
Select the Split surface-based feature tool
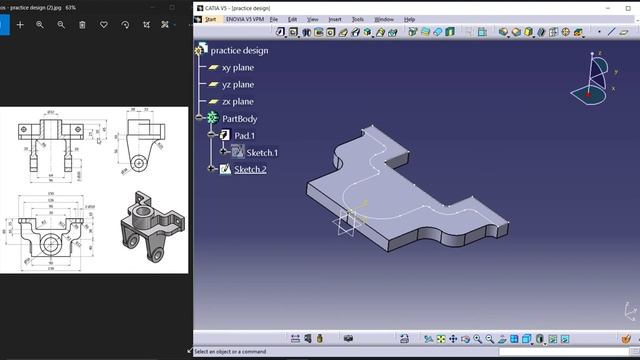pyautogui.click(x=413, y=32)
